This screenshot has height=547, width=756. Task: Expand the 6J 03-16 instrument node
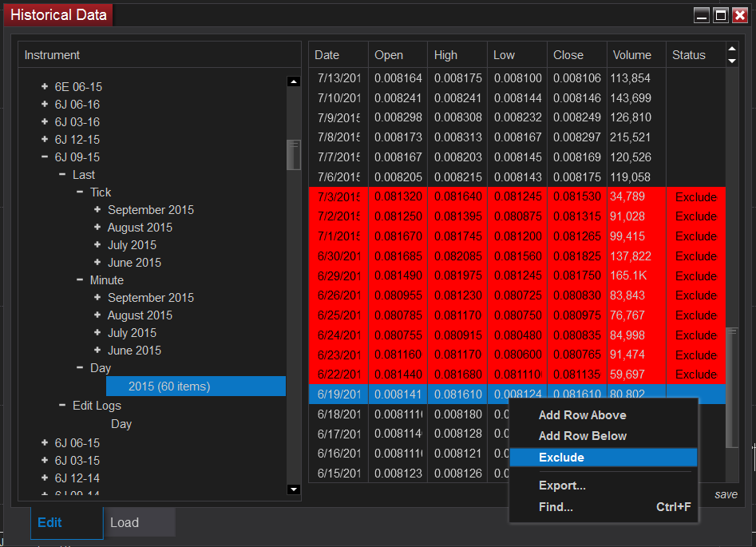(x=45, y=121)
